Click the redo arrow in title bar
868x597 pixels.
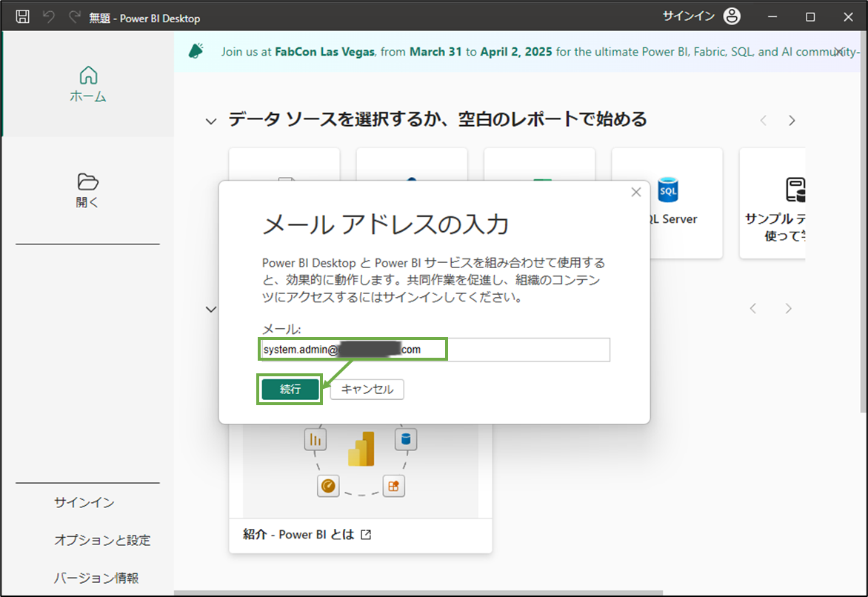click(x=74, y=17)
